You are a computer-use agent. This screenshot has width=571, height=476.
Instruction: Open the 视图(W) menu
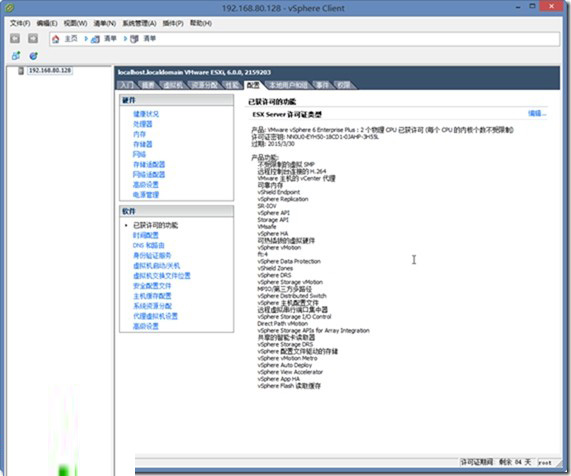[75, 23]
